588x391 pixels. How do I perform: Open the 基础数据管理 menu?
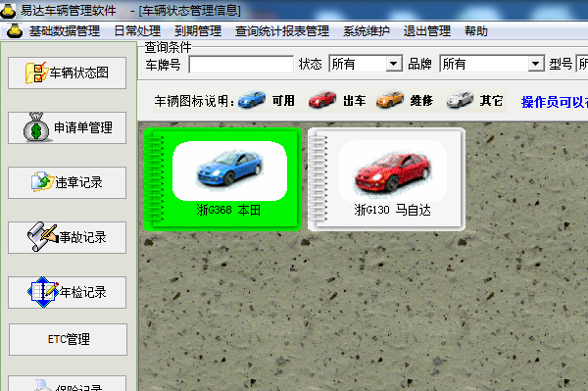click(65, 31)
